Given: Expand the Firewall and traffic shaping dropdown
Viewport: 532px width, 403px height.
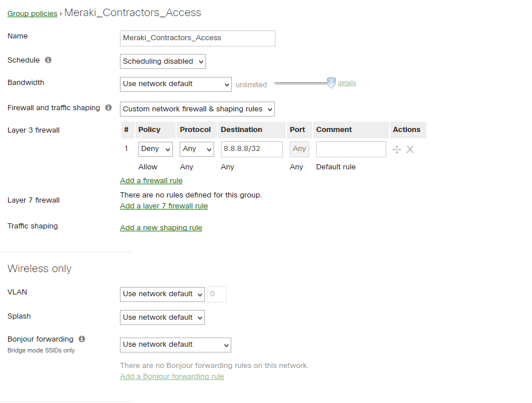Looking at the screenshot, I should coord(197,109).
